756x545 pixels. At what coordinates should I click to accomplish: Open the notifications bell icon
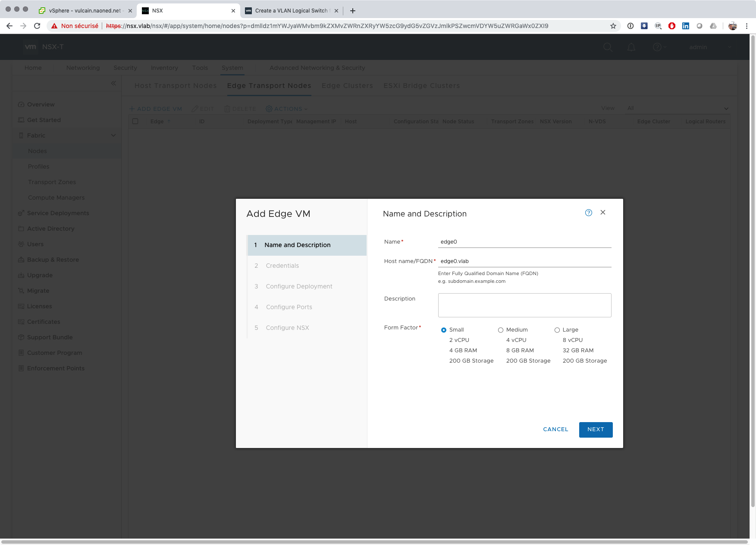631,47
